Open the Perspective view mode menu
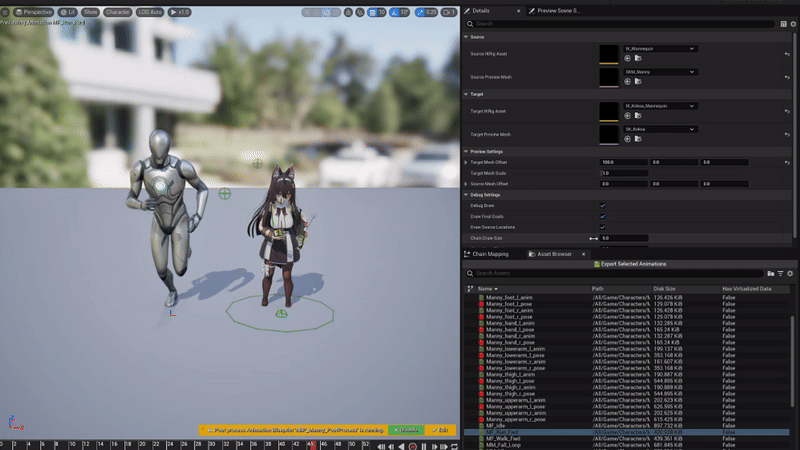The width and height of the screenshot is (800, 450). click(x=34, y=12)
